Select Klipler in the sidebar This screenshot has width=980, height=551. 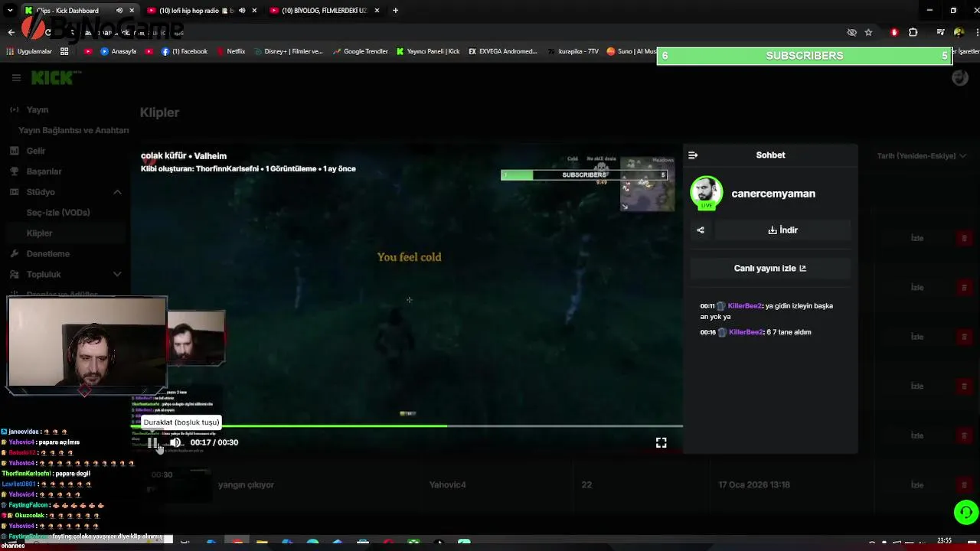point(40,233)
